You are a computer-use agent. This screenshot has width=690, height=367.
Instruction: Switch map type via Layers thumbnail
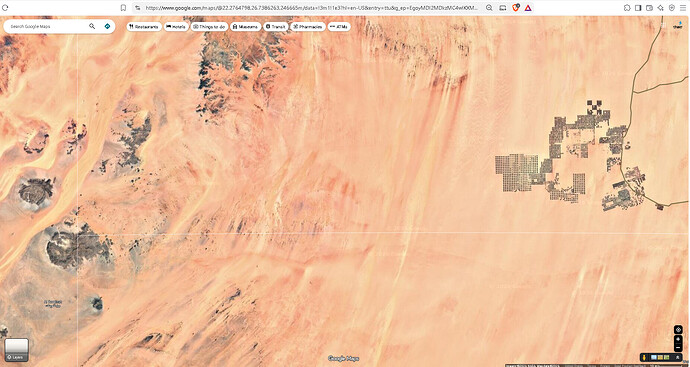pos(17,350)
